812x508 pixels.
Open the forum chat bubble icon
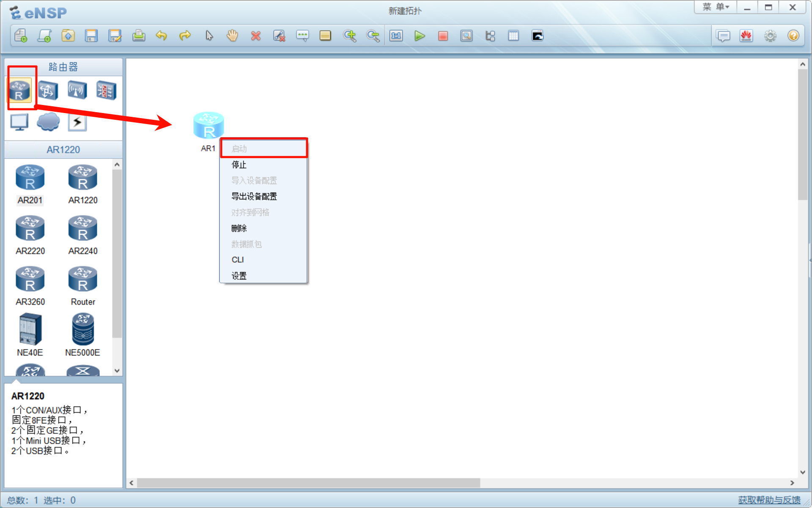[723, 36]
